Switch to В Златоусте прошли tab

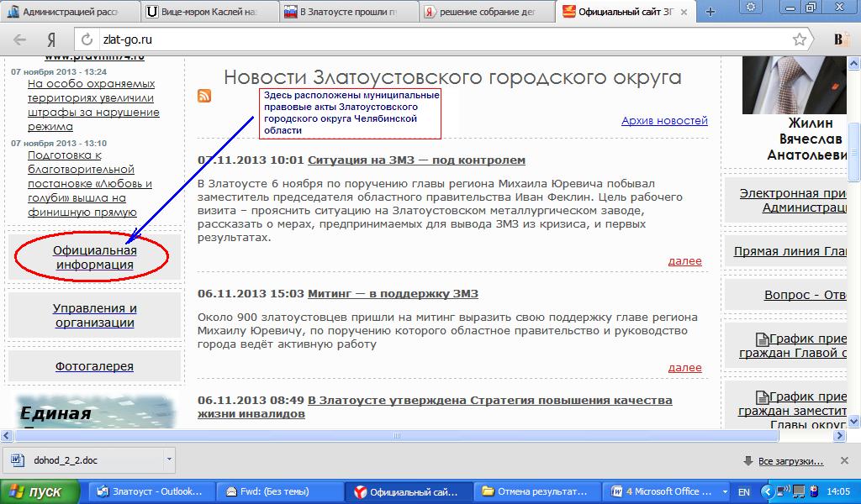tap(348, 12)
